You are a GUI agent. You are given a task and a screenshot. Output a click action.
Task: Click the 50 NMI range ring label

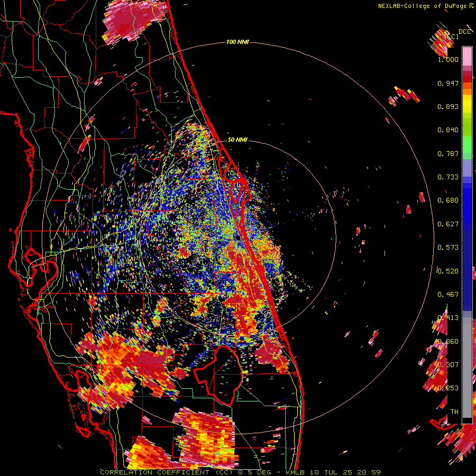pyautogui.click(x=237, y=140)
